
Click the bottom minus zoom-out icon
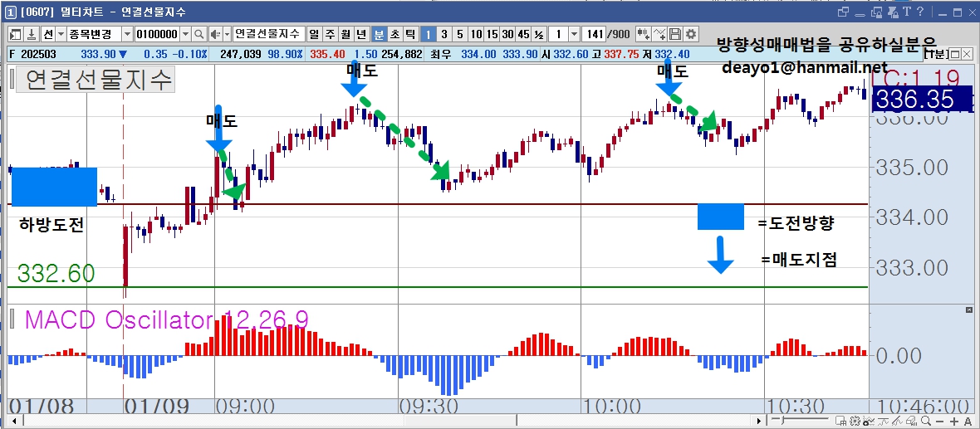click(x=939, y=422)
